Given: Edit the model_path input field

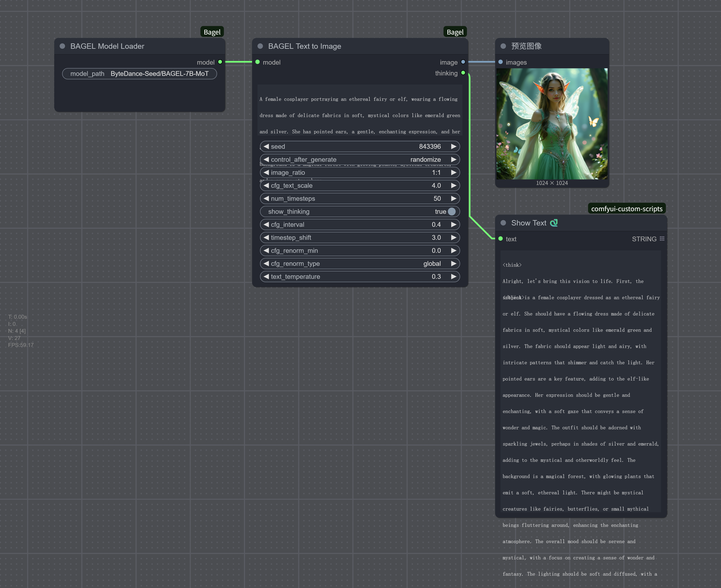Looking at the screenshot, I should [x=139, y=73].
